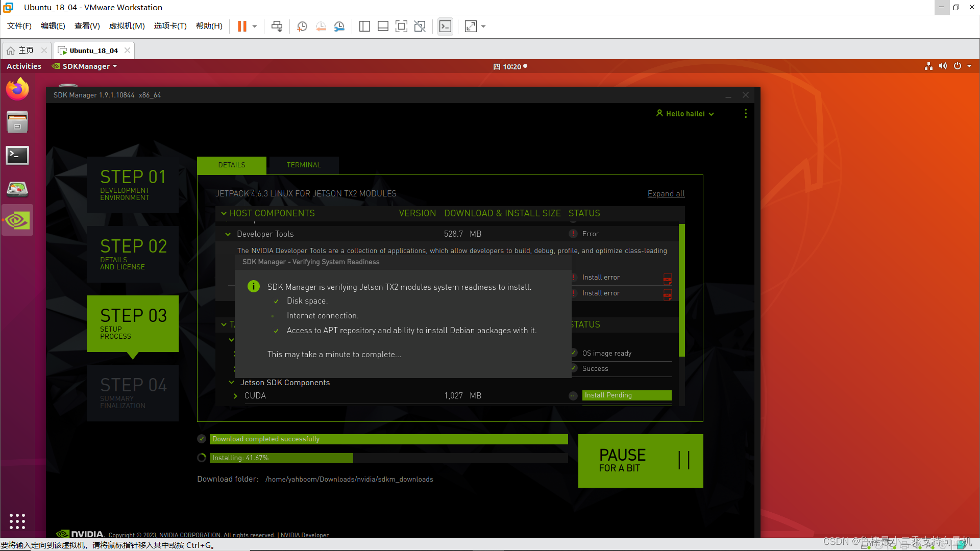Select the DETAILS tab
The width and height of the screenshot is (980, 551).
(x=232, y=165)
